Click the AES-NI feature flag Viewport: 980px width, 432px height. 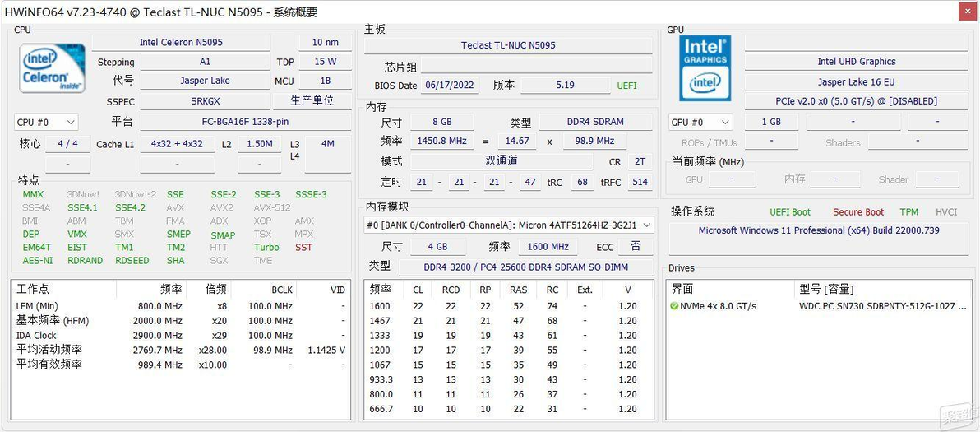click(x=38, y=261)
